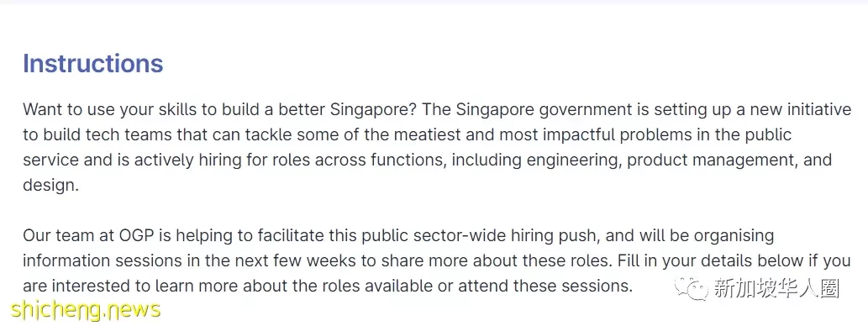This screenshot has height=326, width=868.
Task: Click the first paragraph starting 'Want to use'
Action: coord(437,147)
